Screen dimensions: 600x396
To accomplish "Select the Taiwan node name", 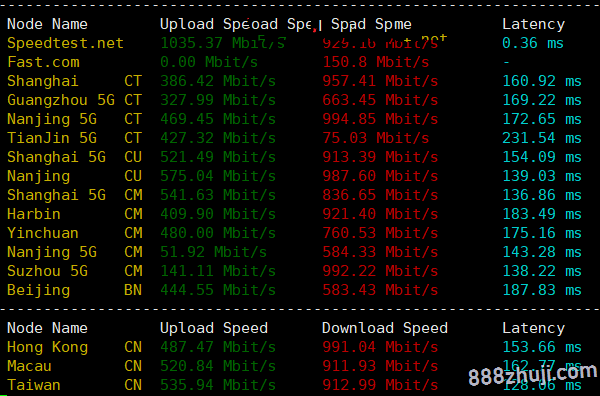I will pos(34,385).
